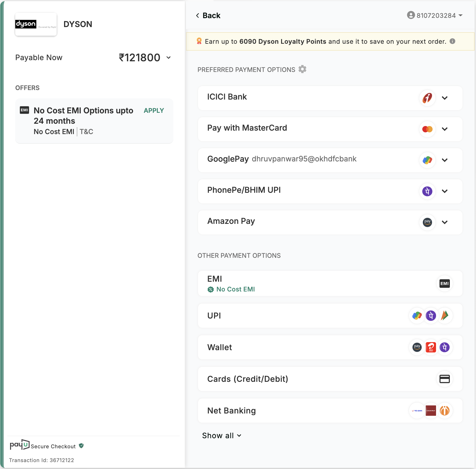This screenshot has width=476, height=469.
Task: Expand the Pay with MasterCard chevron
Action: pos(445,129)
